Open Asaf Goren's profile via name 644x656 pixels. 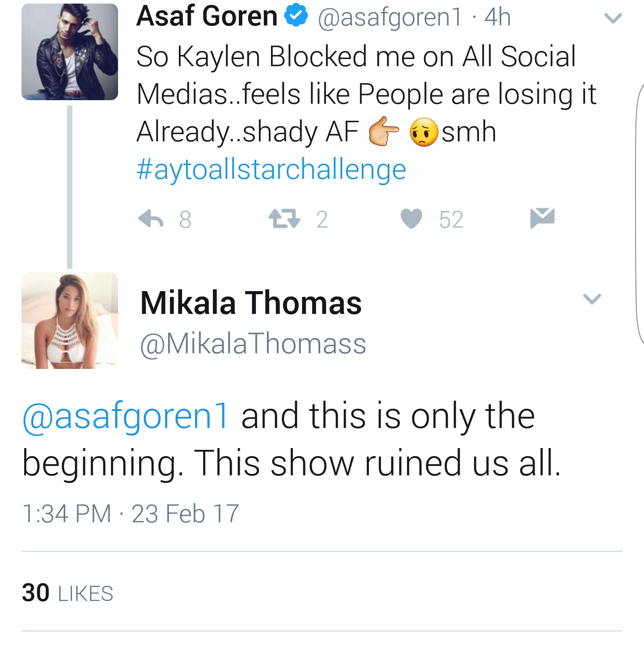click(207, 16)
